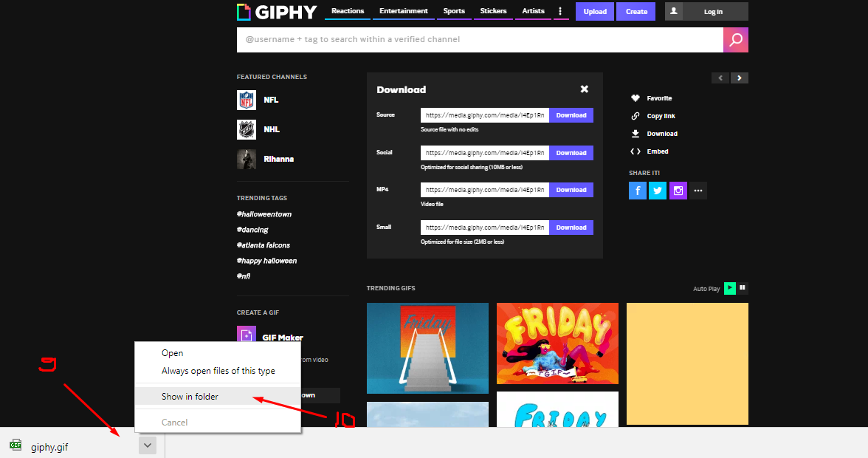Open the #nfl trending tag

(244, 276)
